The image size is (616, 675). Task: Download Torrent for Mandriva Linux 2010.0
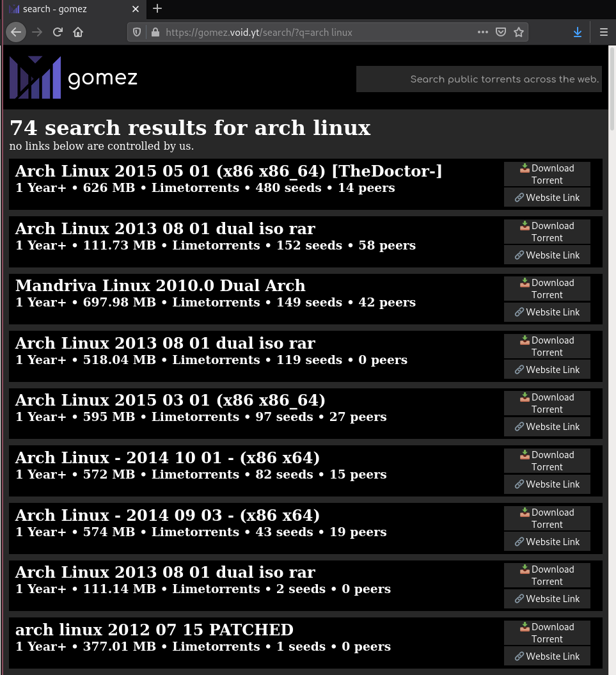click(x=547, y=289)
